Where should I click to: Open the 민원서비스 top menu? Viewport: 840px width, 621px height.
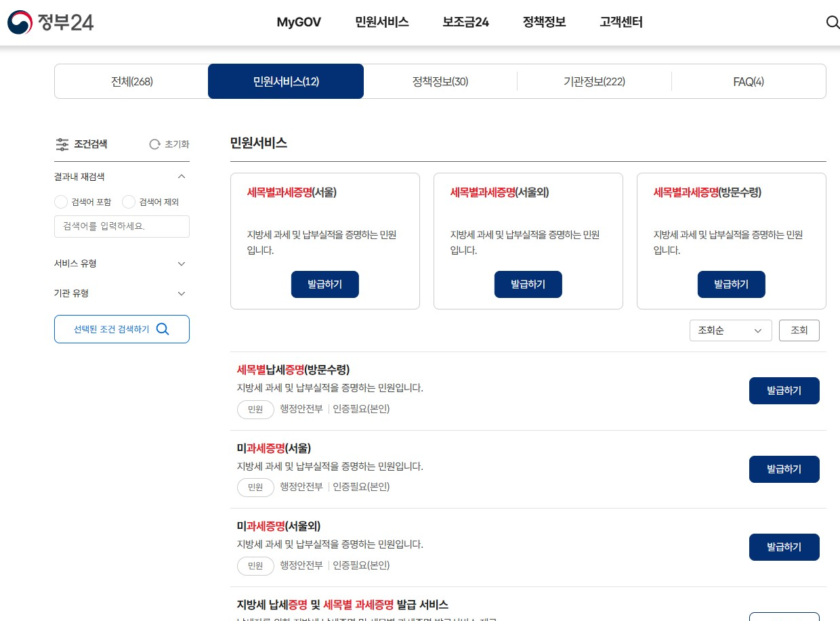[382, 22]
